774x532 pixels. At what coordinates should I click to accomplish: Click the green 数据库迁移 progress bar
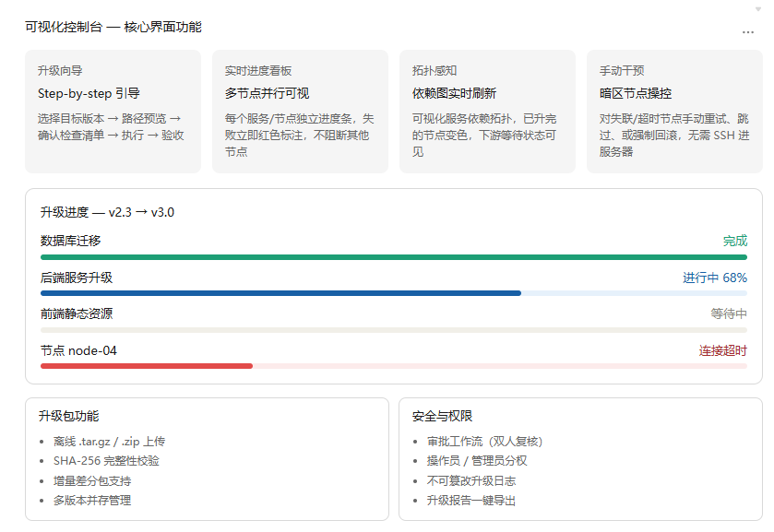[x=394, y=257]
